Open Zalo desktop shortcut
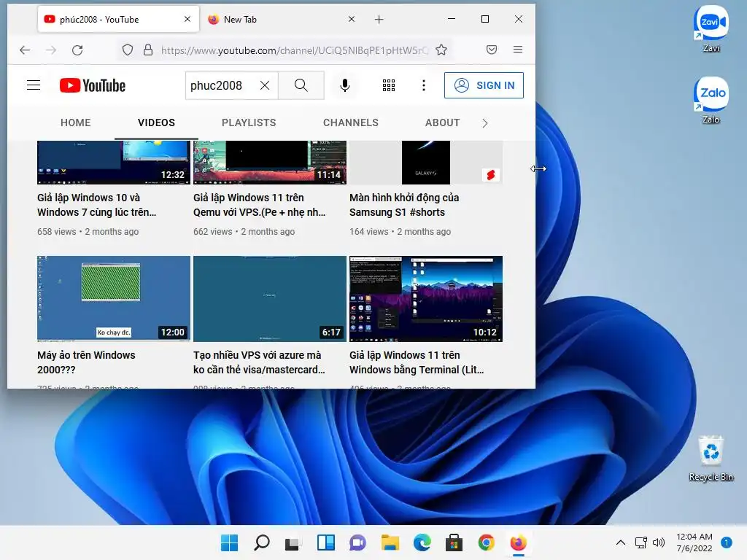 click(711, 100)
